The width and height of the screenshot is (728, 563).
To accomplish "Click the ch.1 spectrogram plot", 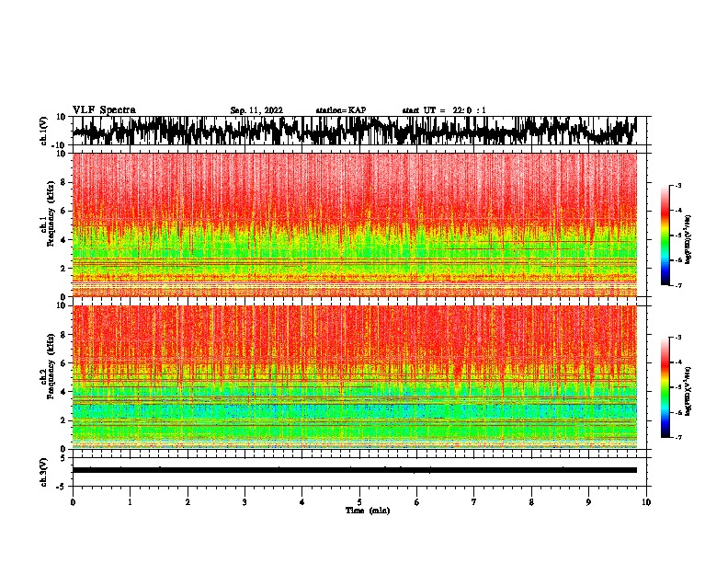I will point(354,224).
